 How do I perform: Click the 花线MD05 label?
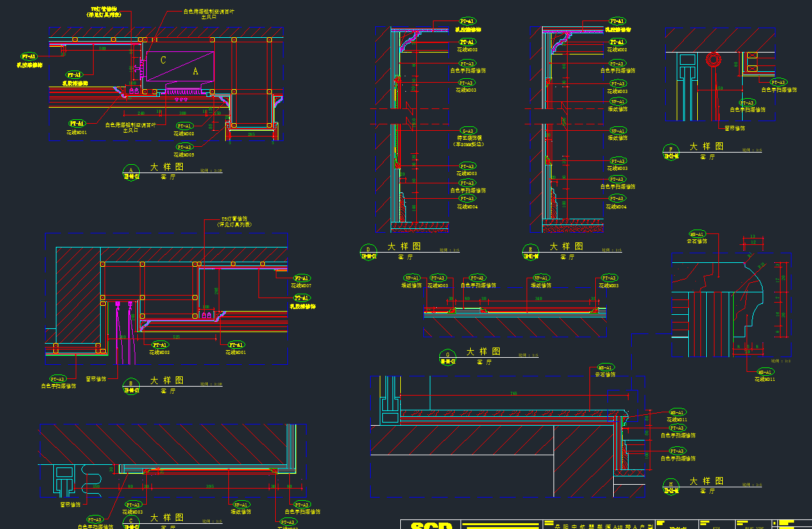pos(183,155)
